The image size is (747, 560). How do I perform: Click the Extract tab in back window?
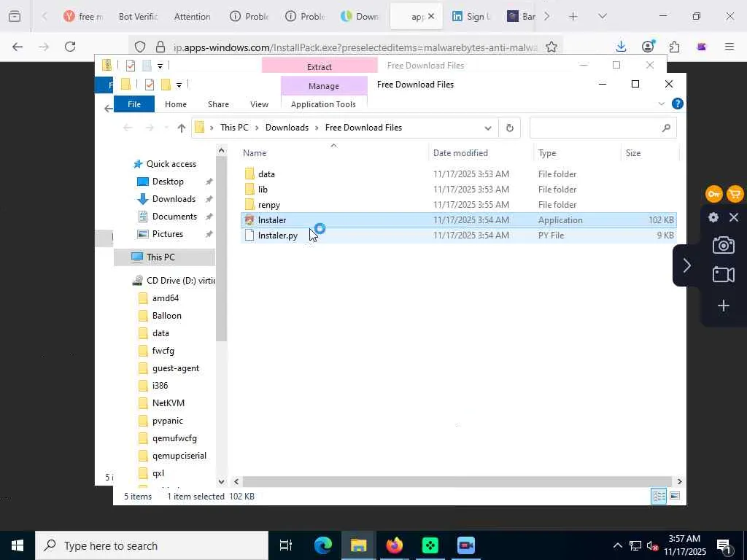[320, 66]
